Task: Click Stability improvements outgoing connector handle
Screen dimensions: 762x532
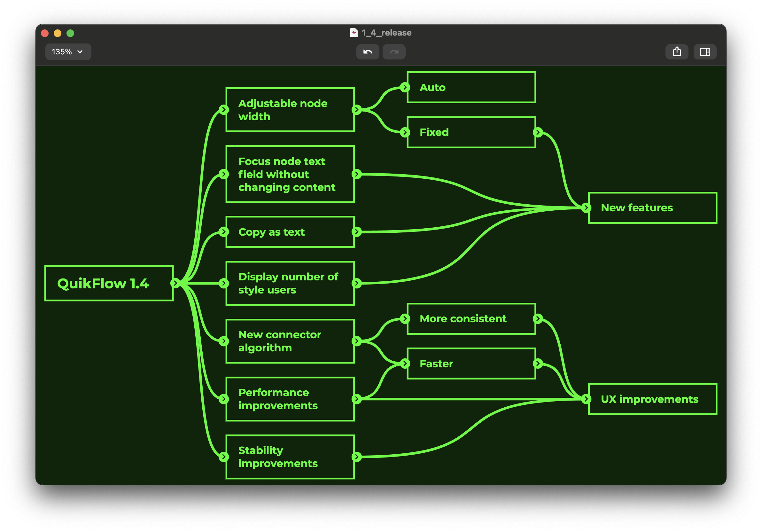Action: (x=356, y=457)
